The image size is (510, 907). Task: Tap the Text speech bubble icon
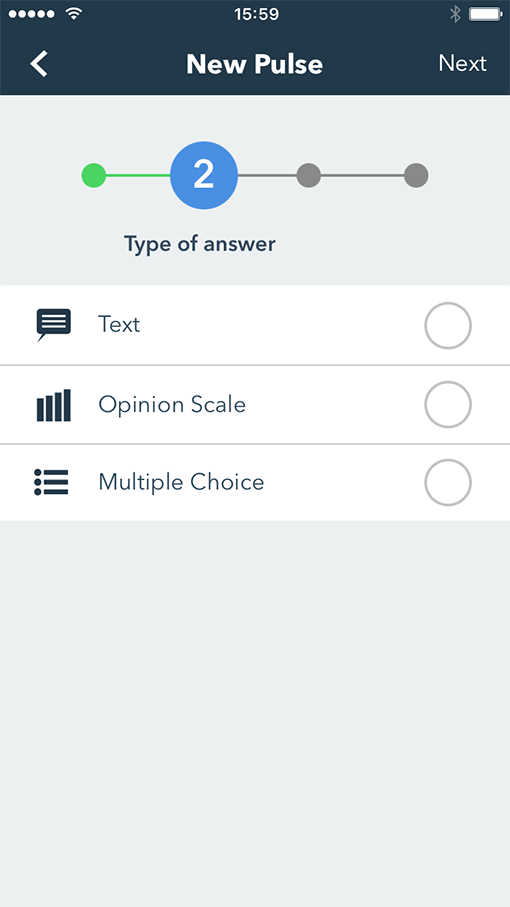54,325
